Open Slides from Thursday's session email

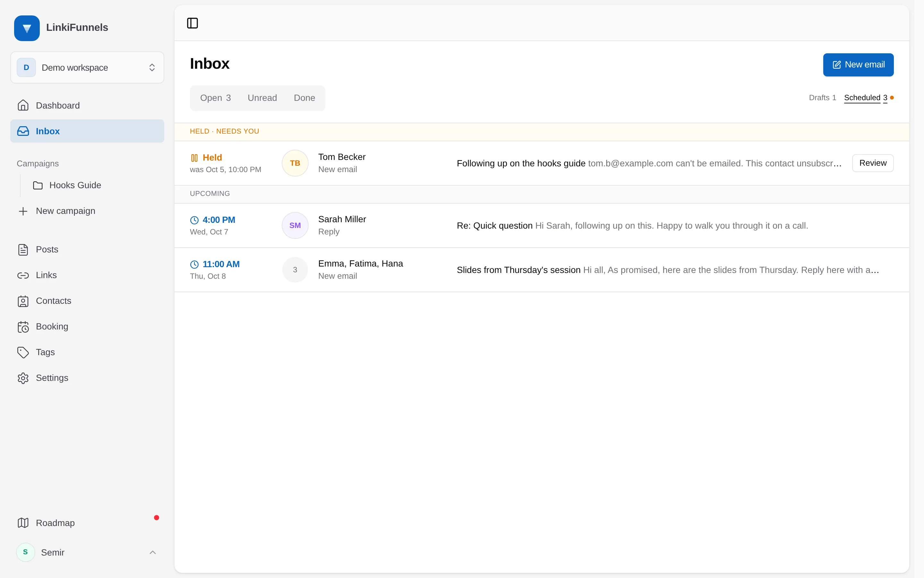click(542, 270)
